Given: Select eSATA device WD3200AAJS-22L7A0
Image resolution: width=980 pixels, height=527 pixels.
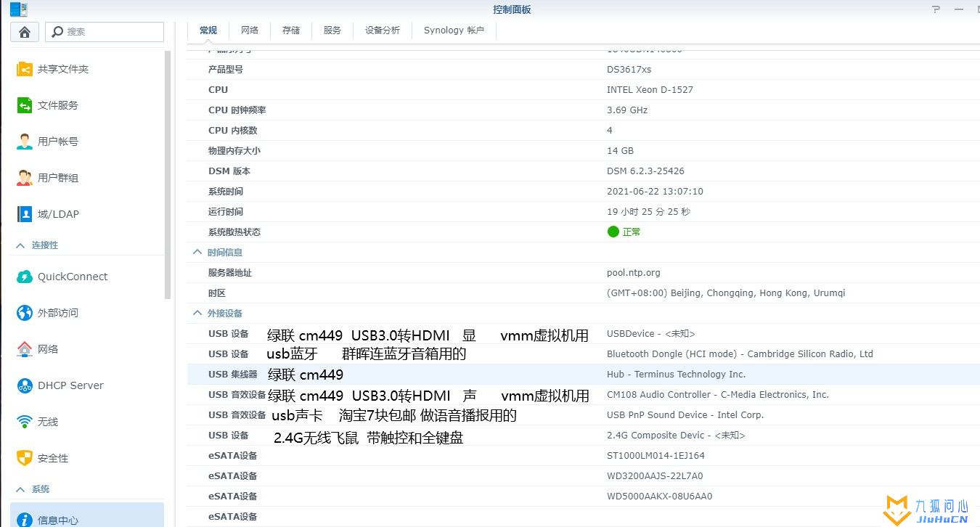Looking at the screenshot, I should [655, 476].
